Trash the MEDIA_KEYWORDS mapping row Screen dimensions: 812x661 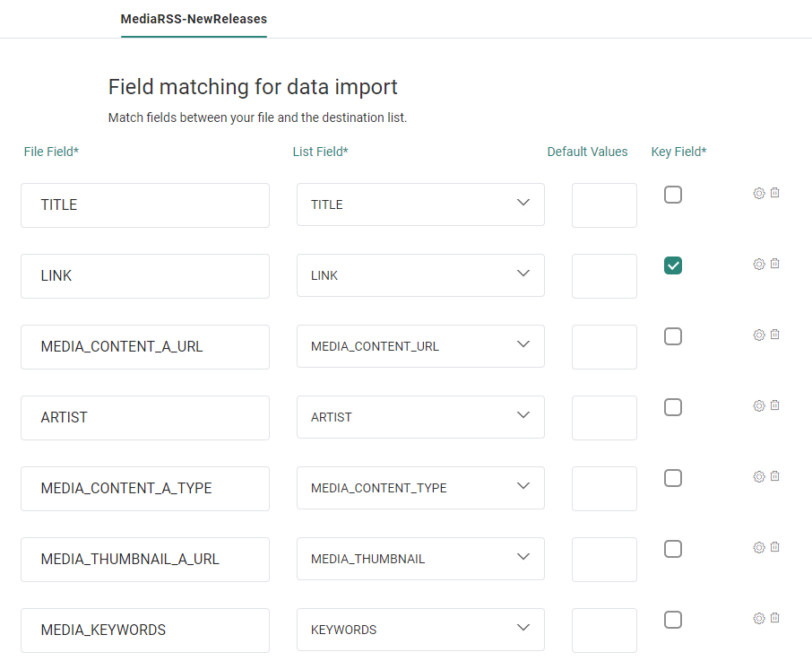[x=775, y=618]
